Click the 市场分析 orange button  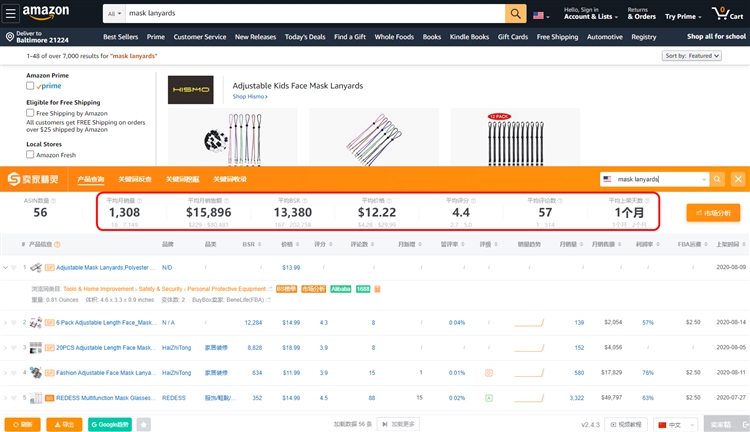[x=713, y=212]
